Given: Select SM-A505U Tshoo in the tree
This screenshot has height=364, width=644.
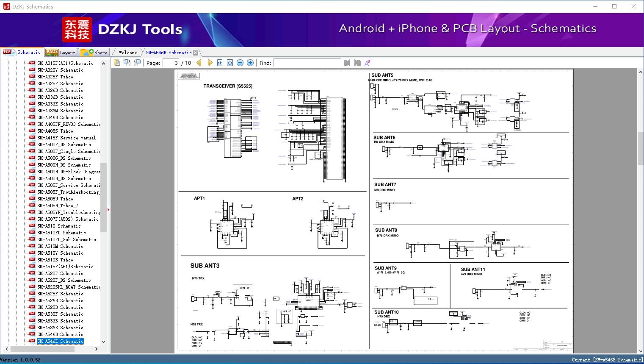Looking at the screenshot, I should coord(55,199).
